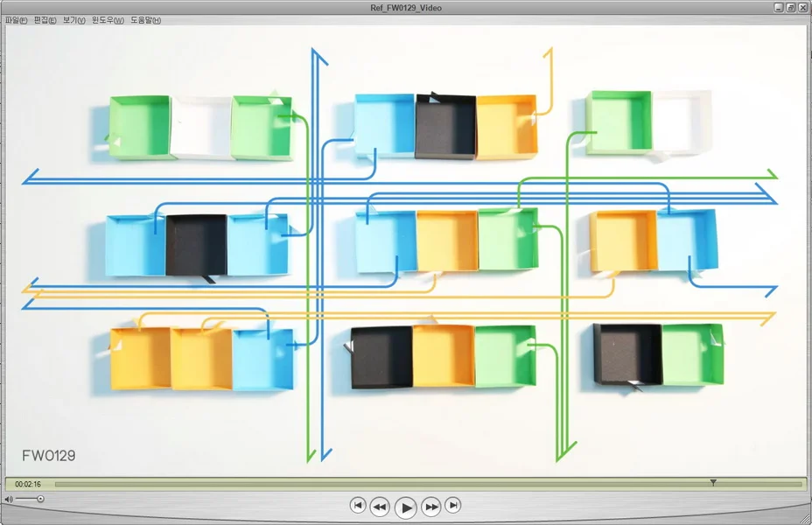The image size is (812, 525).
Task: Click the playhead marker on the timeline
Action: (713, 482)
